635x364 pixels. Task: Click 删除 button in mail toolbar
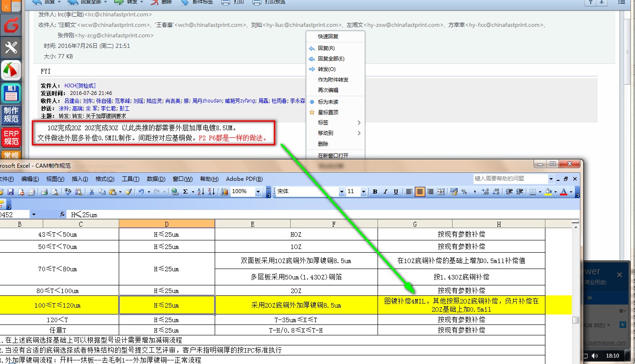coord(161,2)
